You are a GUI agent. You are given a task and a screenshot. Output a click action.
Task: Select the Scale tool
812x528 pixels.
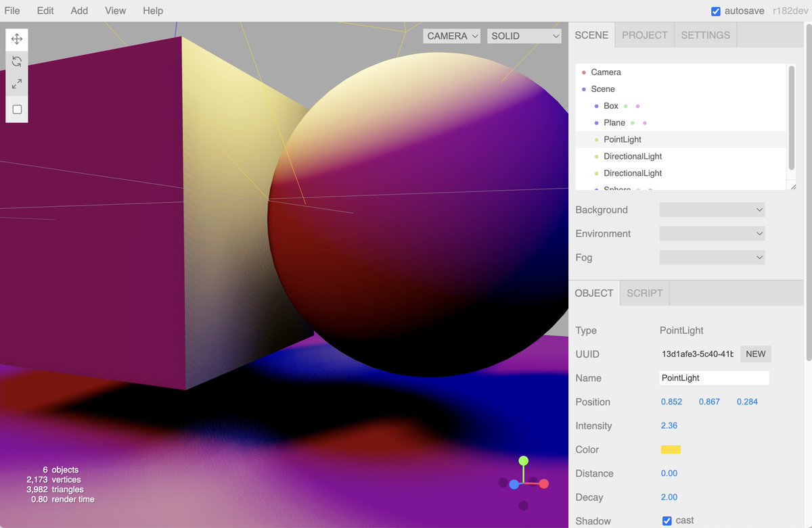(x=16, y=83)
